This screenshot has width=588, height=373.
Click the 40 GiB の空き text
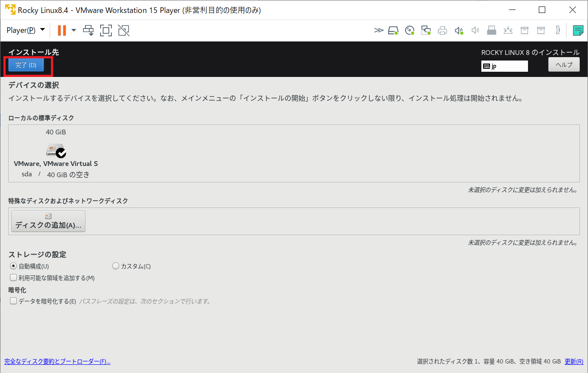[x=68, y=175]
